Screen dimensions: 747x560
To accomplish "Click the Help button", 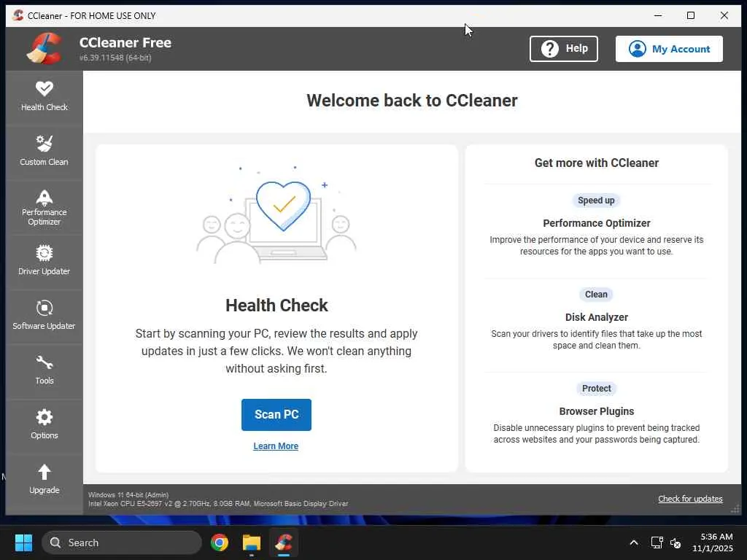I will (x=564, y=49).
